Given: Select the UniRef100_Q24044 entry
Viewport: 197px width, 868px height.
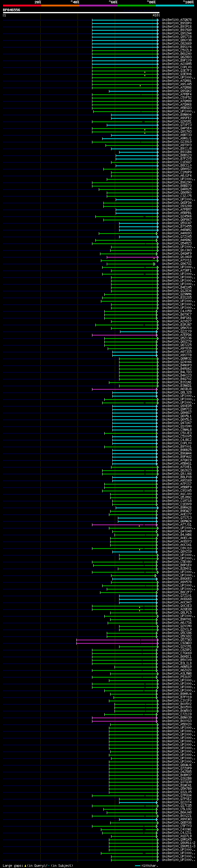Looking at the screenshot, I should pyautogui.click(x=177, y=362).
